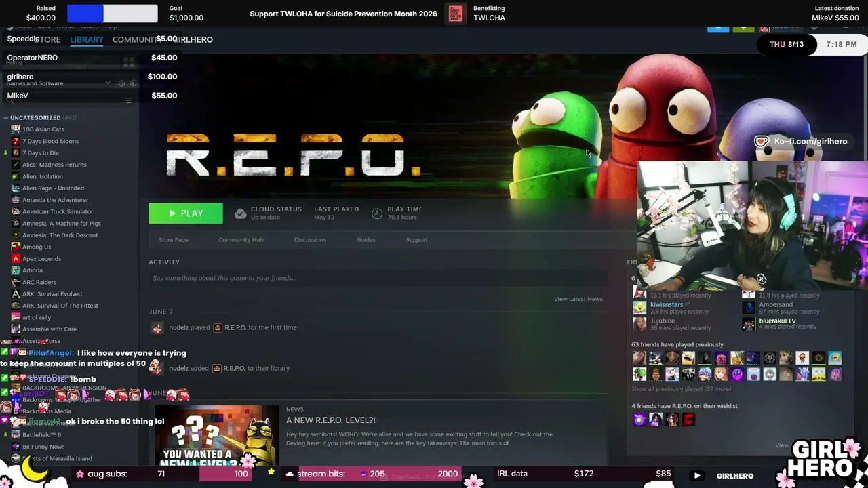Select Alice: Madness Returns
This screenshot has height=488, width=868.
54,165
